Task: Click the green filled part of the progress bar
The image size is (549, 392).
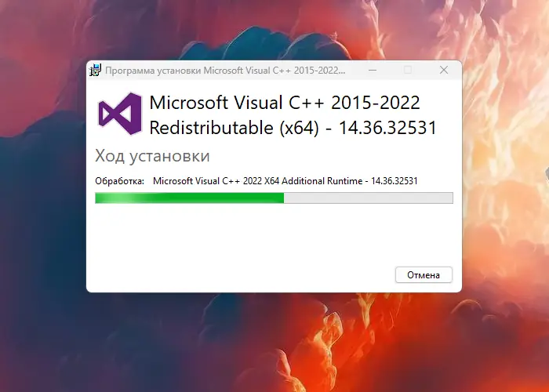Action: (x=190, y=198)
